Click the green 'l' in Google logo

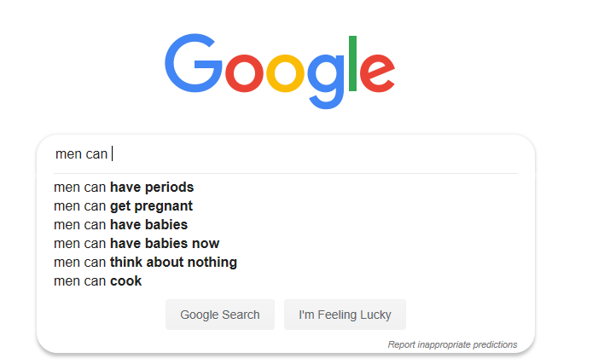pos(352,63)
